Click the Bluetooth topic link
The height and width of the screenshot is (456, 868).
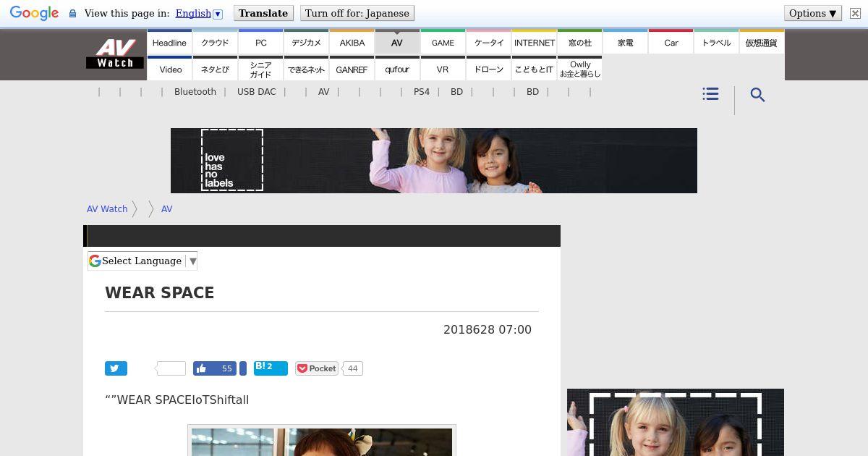click(195, 92)
